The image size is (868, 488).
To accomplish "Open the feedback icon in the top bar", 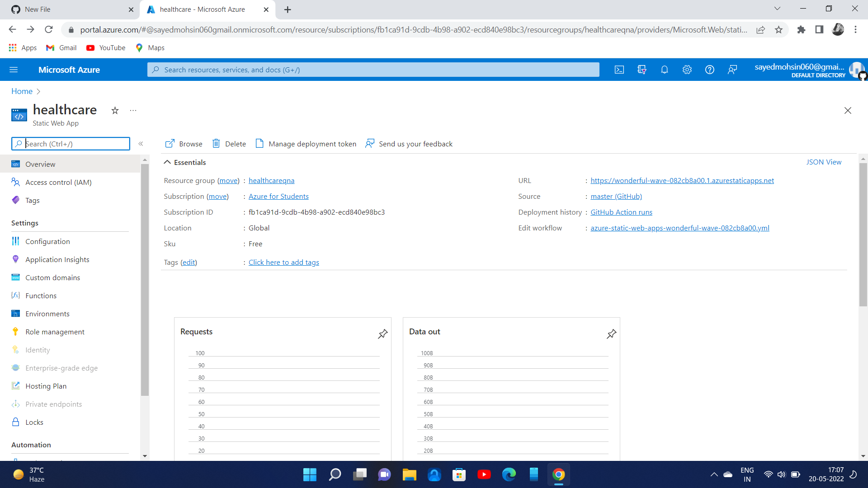I will coord(732,70).
